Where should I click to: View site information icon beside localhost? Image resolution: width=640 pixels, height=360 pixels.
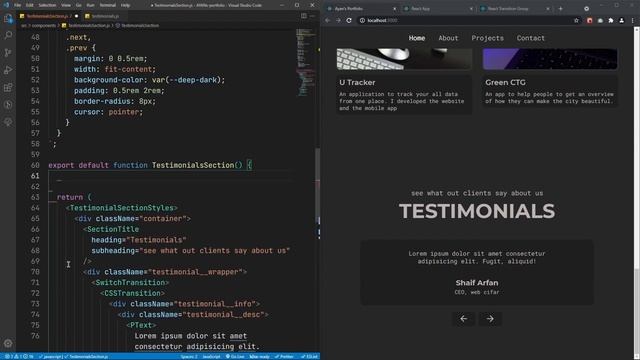(x=362, y=20)
